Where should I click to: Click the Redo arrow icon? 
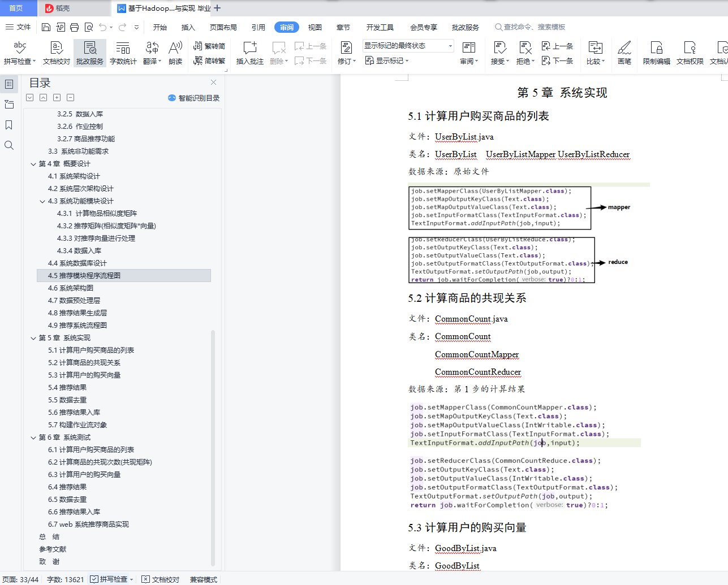coord(123,27)
